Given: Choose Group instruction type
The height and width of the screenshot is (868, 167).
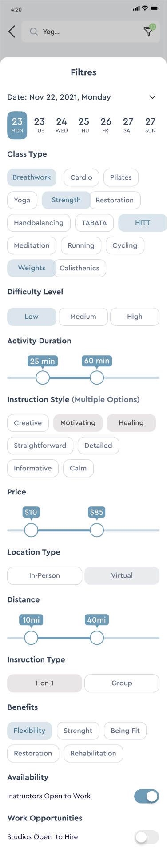Looking at the screenshot, I should 122,683.
